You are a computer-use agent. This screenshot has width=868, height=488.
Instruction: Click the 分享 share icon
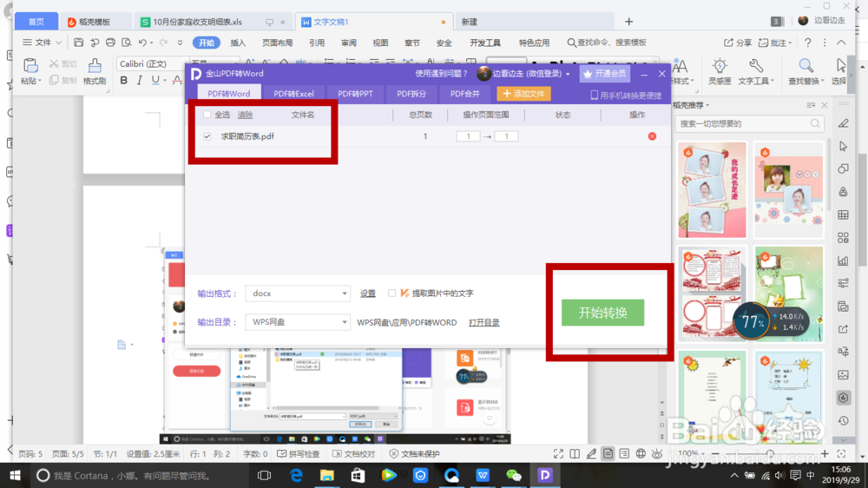pos(728,43)
